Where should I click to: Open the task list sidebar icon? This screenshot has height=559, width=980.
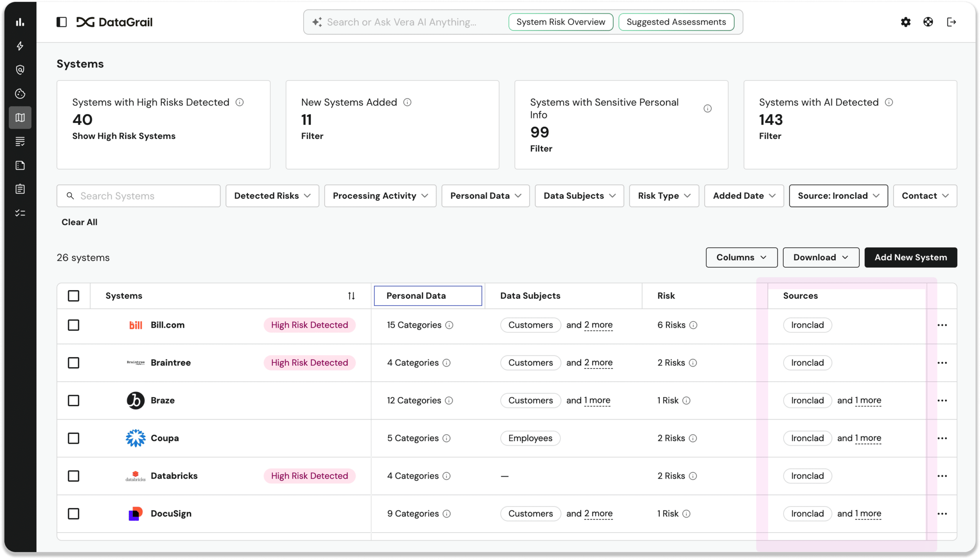click(20, 213)
